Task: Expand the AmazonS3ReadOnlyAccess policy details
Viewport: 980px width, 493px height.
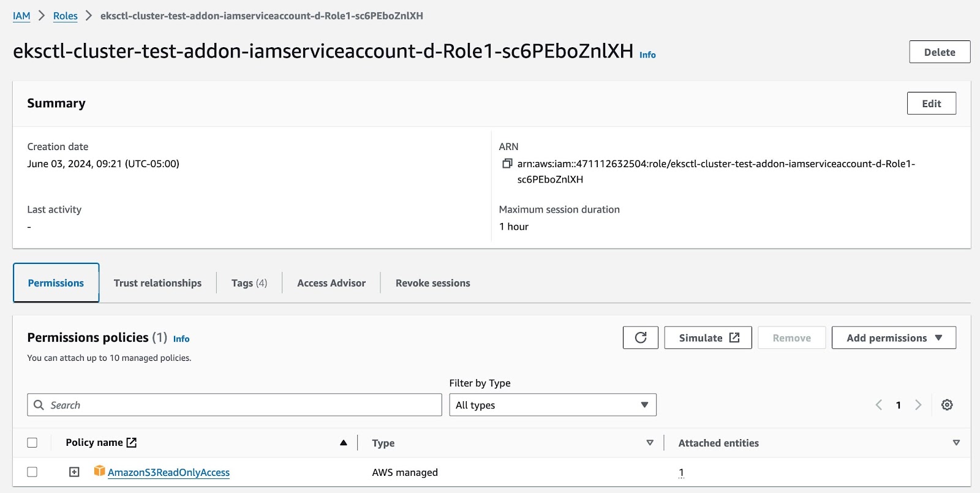Action: pyautogui.click(x=74, y=472)
